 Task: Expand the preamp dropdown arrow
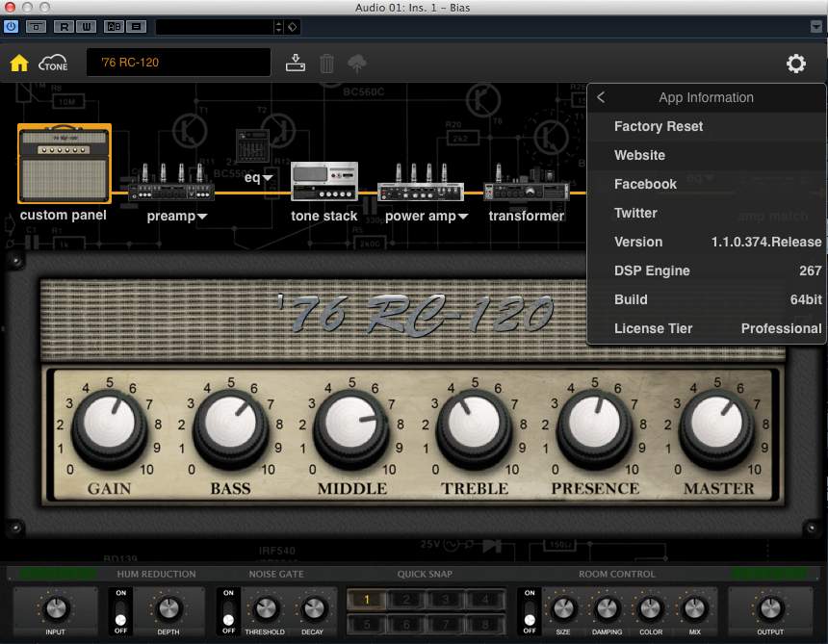tap(202, 218)
